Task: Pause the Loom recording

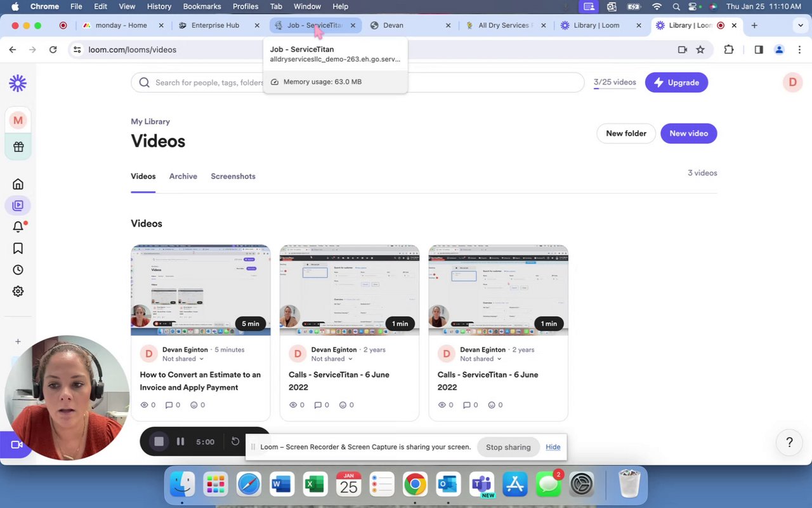Action: (180, 441)
